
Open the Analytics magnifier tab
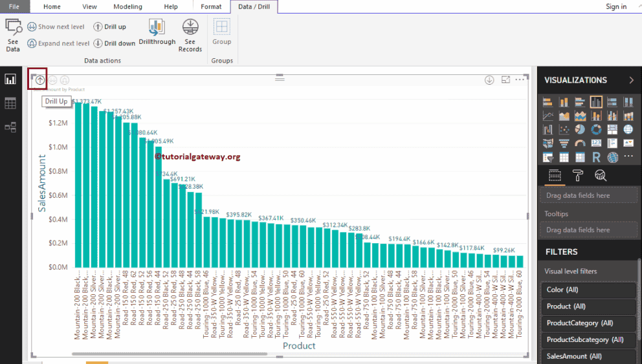[600, 175]
